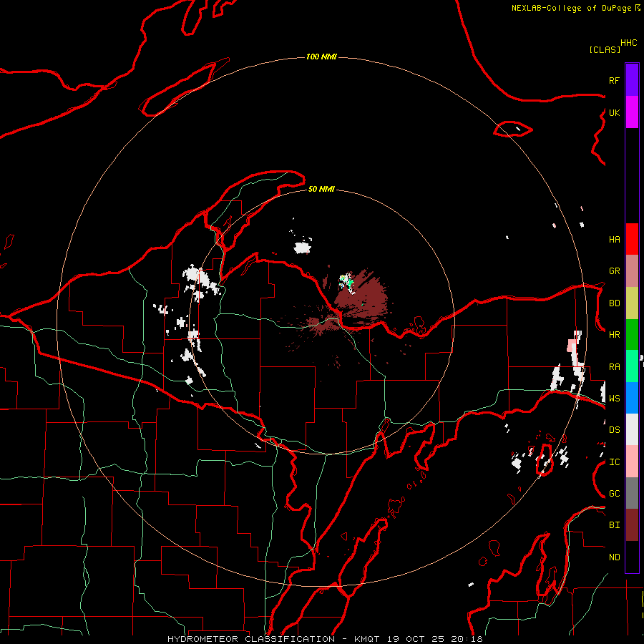The height and width of the screenshot is (644, 644).
Task: Click the 'NEXLAB-College of DuPage' credit text
Action: tap(571, 8)
